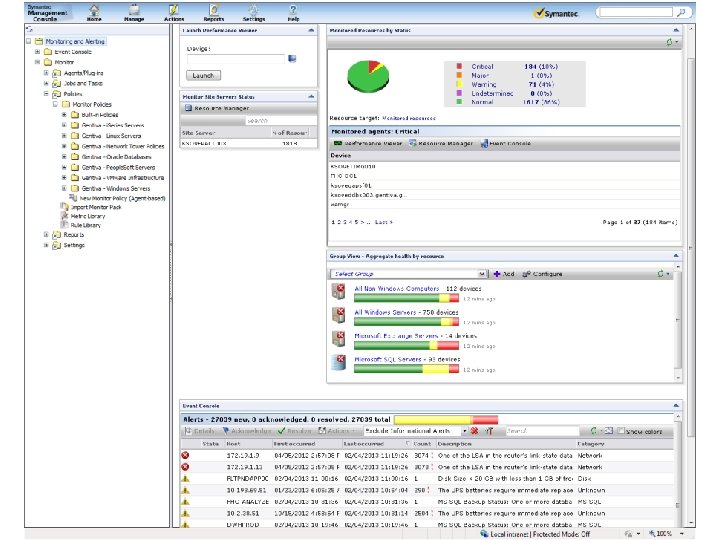Click Resource Manager in Monitor Site Servers Status
This screenshot has width=720, height=540.
point(217,108)
